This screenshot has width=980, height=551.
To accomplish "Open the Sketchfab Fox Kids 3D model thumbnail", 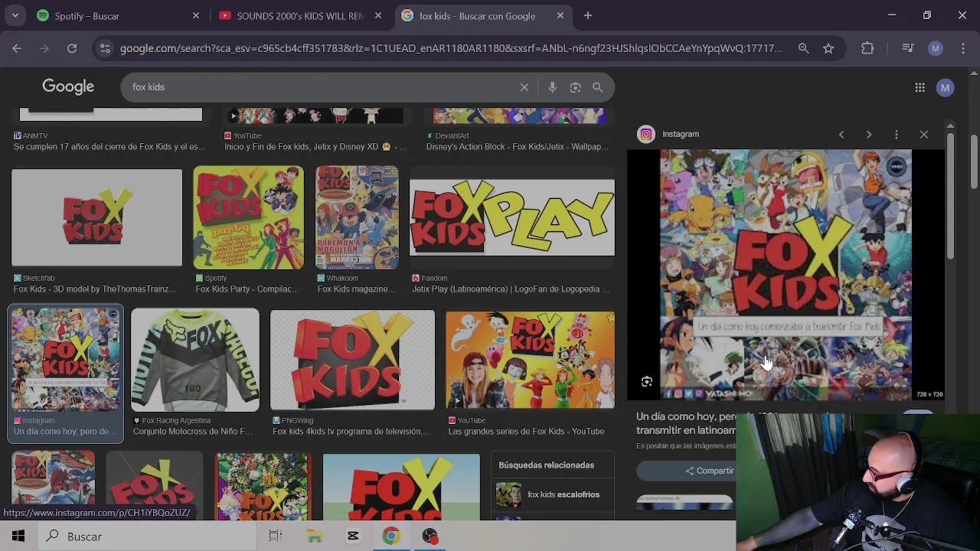I will [x=96, y=218].
